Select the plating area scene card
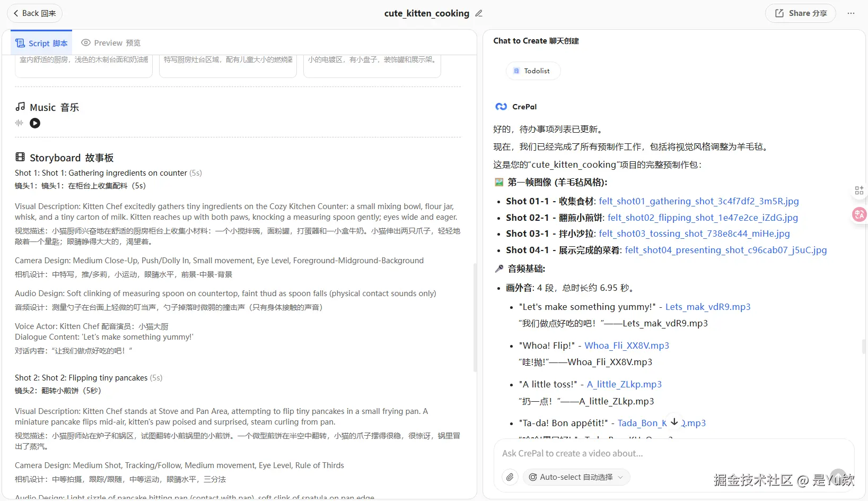The image size is (868, 501). pyautogui.click(x=372, y=66)
